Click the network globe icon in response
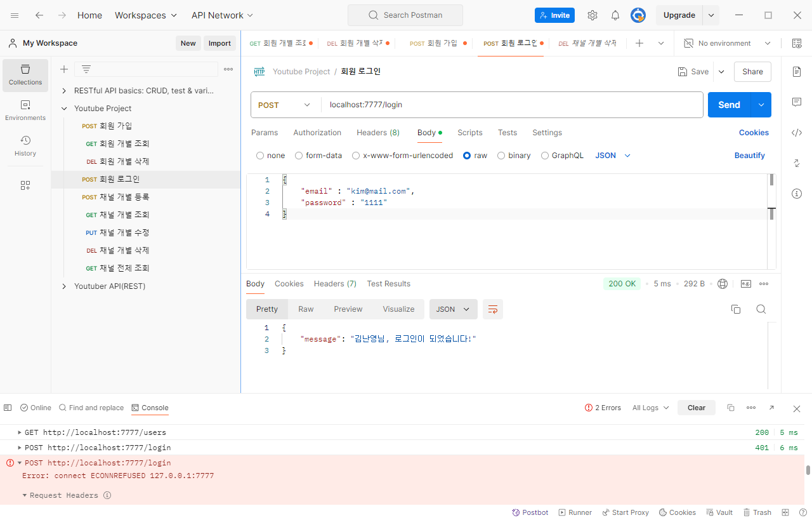The width and height of the screenshot is (812, 520). pos(722,284)
